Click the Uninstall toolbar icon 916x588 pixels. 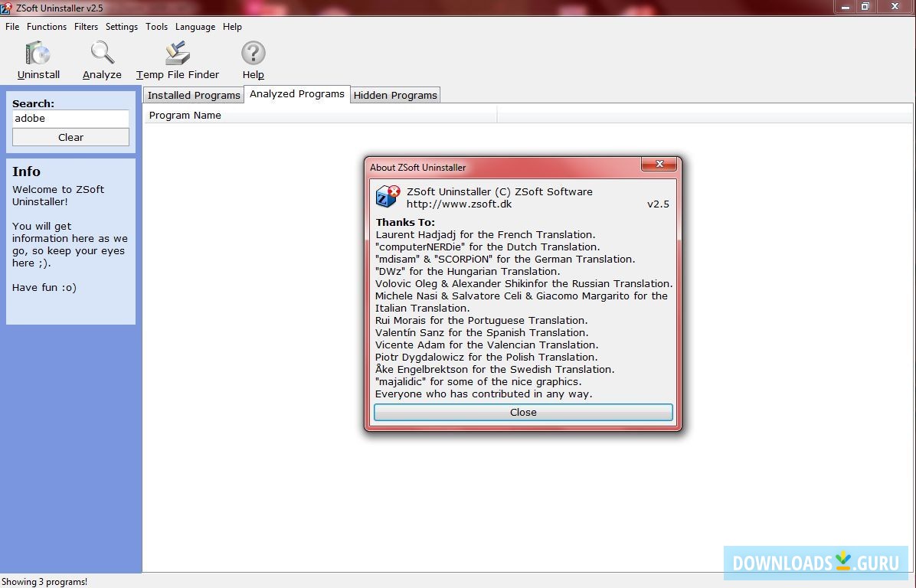38,54
